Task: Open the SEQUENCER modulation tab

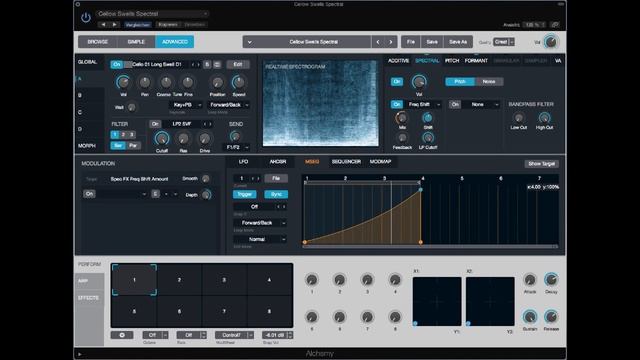Action: (346, 162)
